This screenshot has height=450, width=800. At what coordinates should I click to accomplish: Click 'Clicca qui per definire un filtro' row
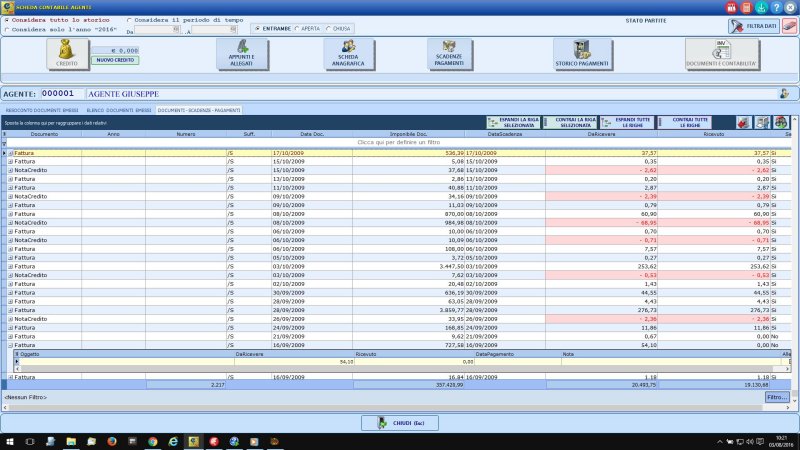(x=398, y=142)
